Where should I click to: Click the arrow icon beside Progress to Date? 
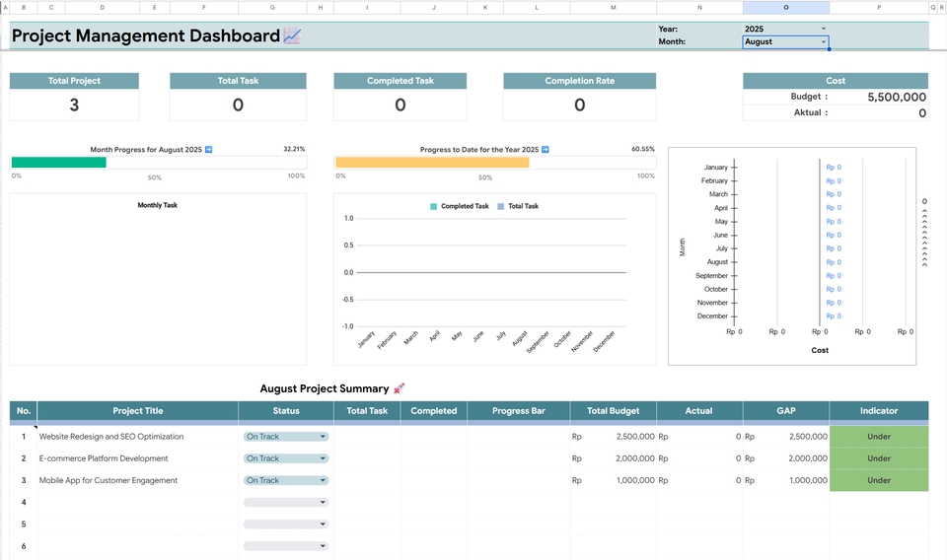(546, 150)
